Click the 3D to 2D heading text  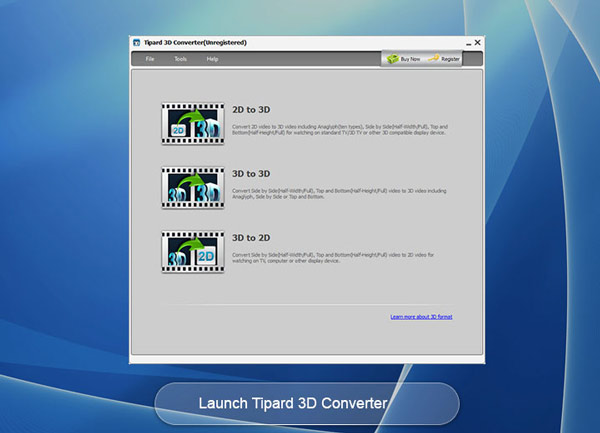coord(250,239)
